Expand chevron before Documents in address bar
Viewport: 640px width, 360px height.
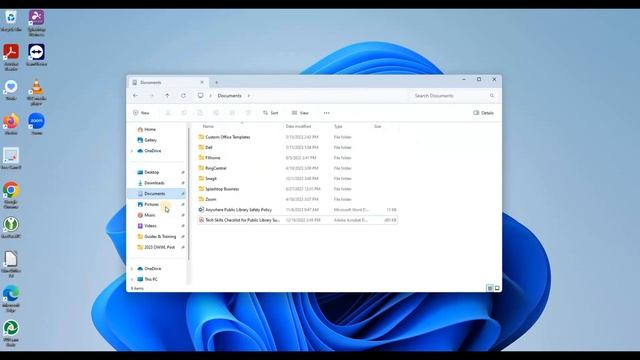[x=211, y=96]
